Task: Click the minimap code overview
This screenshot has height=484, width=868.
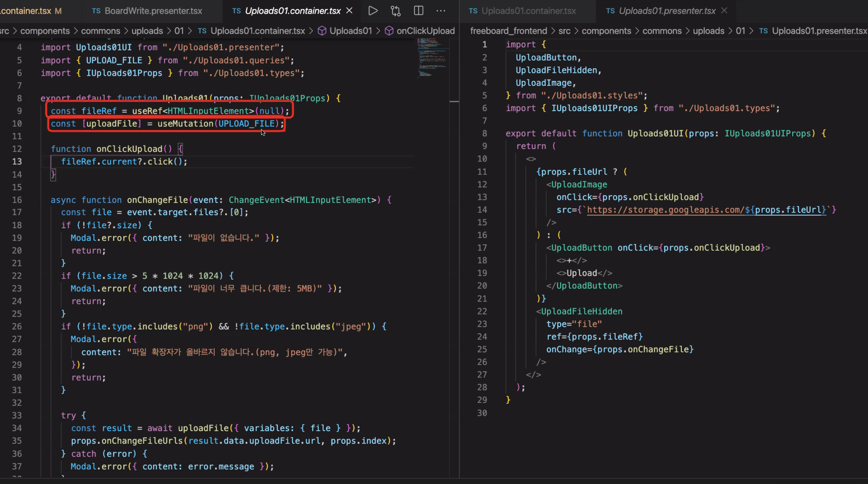Action: point(431,57)
